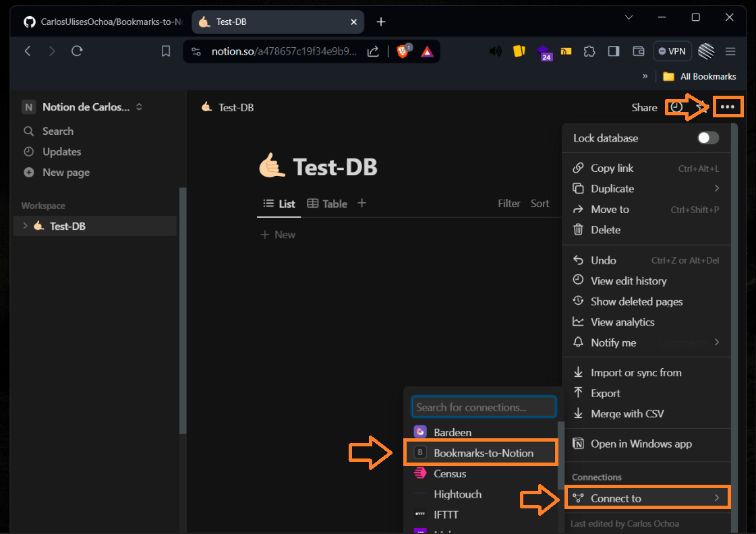Open the three-dots page menu
The width and height of the screenshot is (756, 534).
728,107
